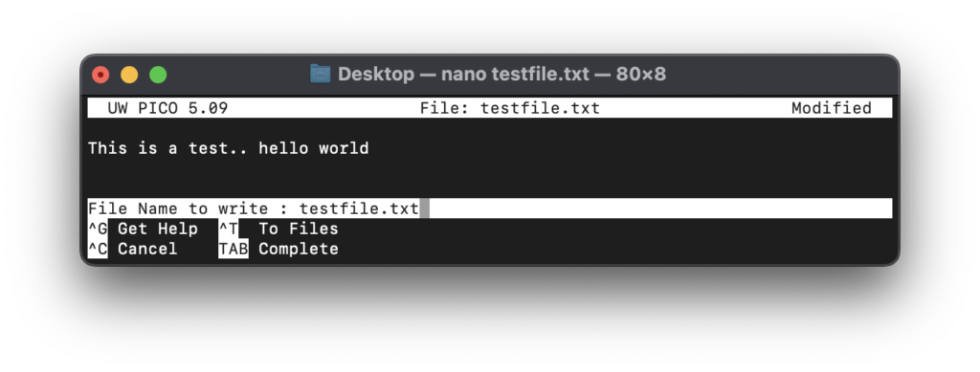Click the Cancel command
Image resolution: width=980 pixels, height=372 pixels.
(x=147, y=249)
